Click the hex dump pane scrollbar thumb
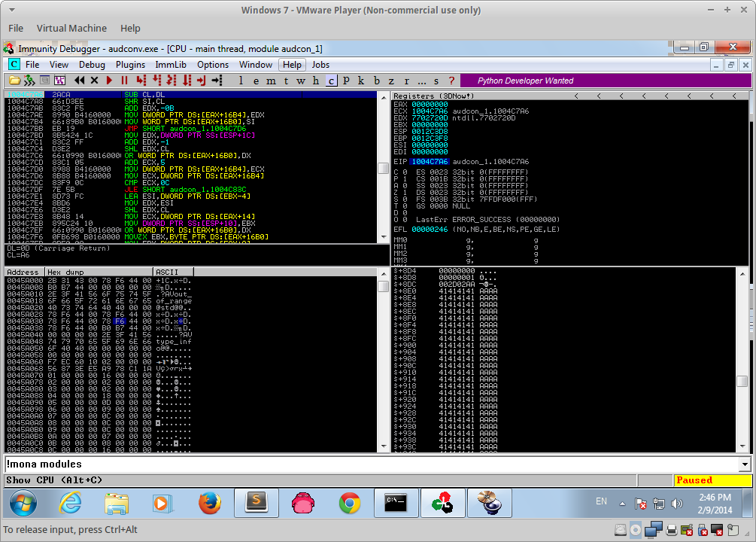The image size is (756, 542). click(x=384, y=287)
